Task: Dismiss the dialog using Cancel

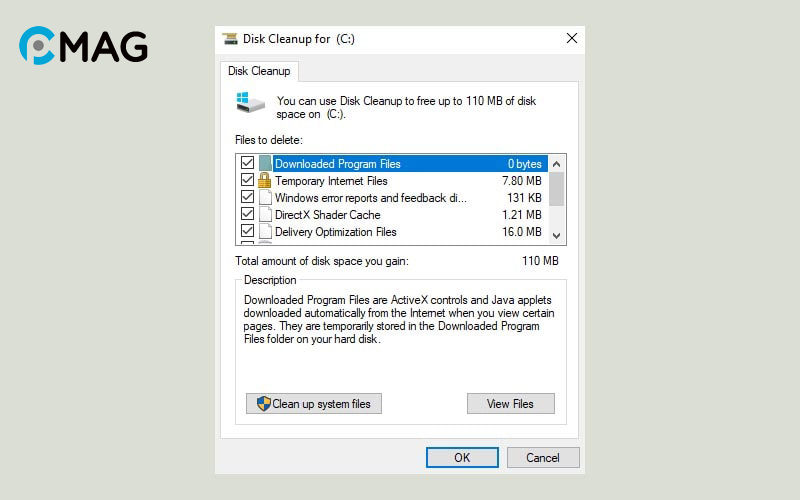Action: coord(543,458)
